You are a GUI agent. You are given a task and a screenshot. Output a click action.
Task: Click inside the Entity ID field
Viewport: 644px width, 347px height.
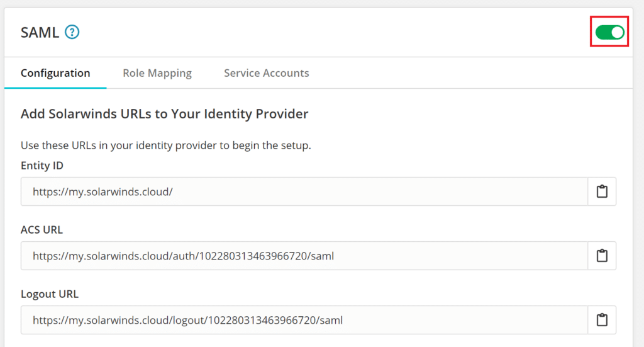[x=377, y=191]
